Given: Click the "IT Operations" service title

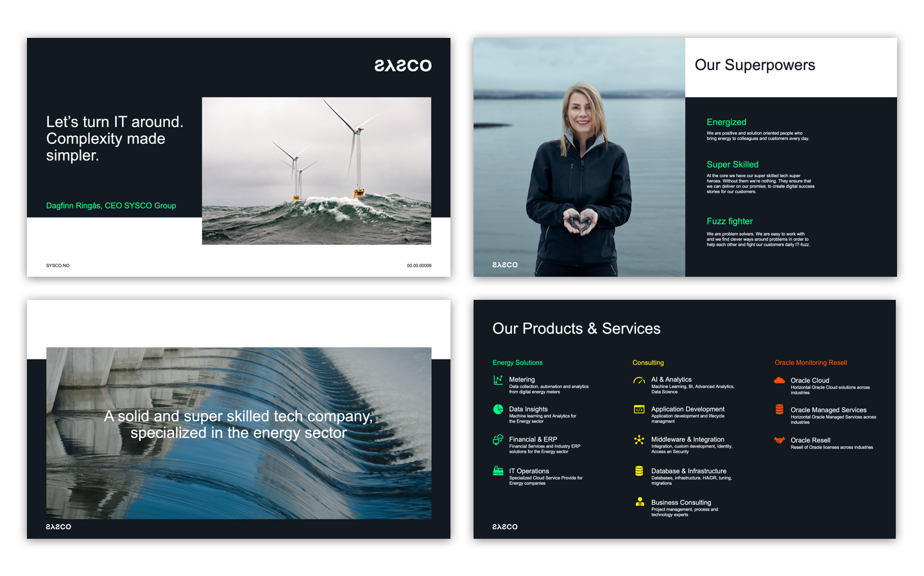Looking at the screenshot, I should click(x=529, y=471).
